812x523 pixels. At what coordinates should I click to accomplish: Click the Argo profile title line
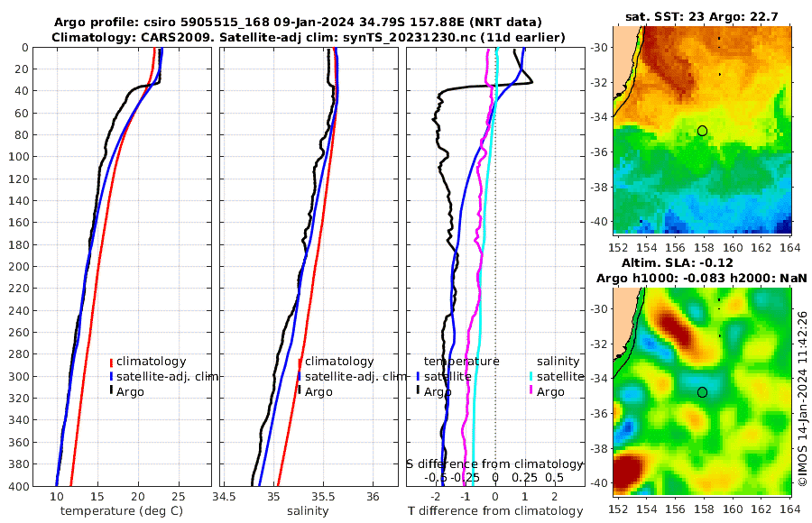coord(298,23)
